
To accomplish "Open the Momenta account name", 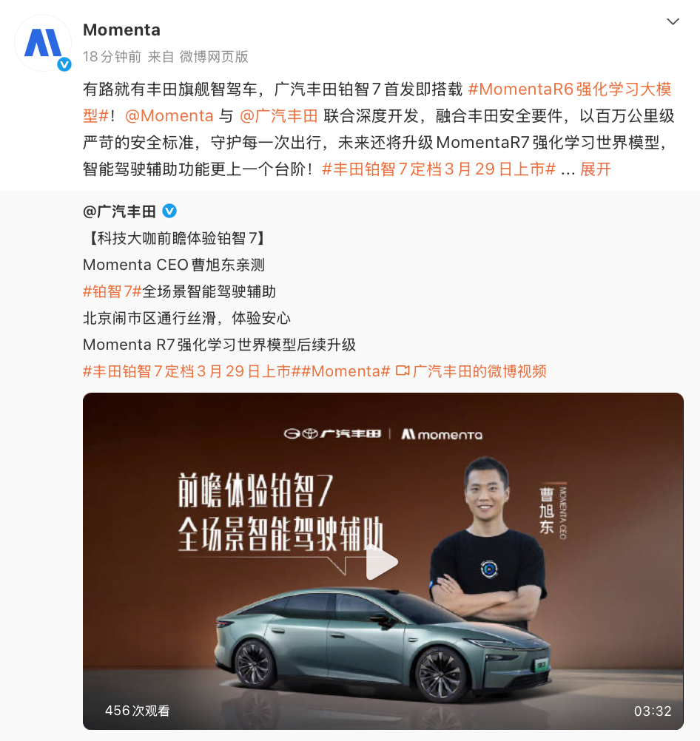I will tap(121, 30).
